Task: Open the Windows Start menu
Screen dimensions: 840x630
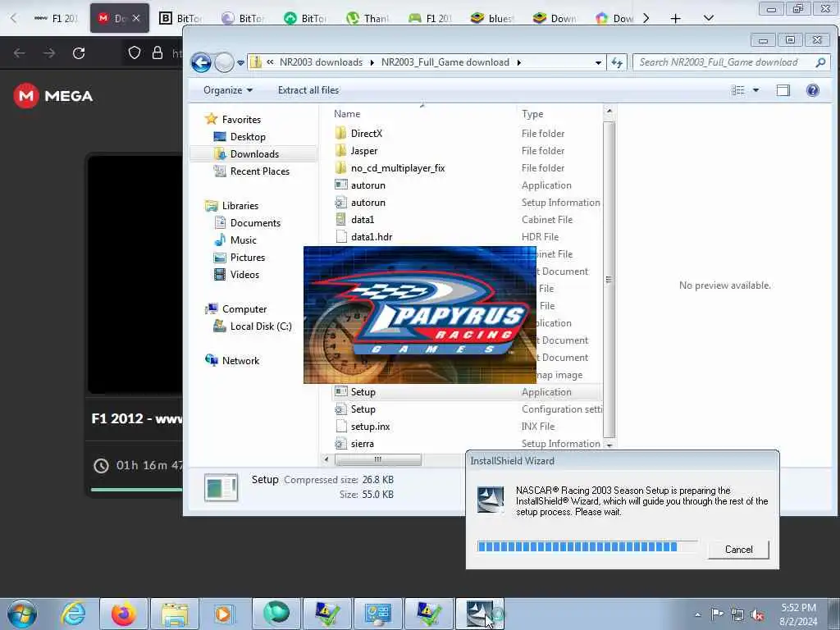Action: pyautogui.click(x=22, y=614)
